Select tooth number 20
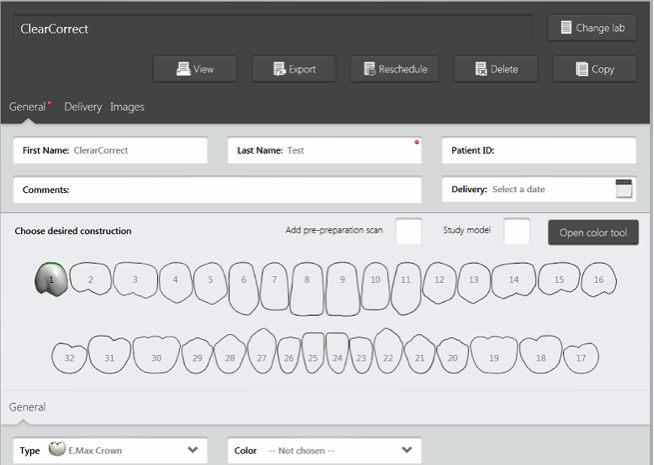The image size is (654, 465). pos(453,355)
